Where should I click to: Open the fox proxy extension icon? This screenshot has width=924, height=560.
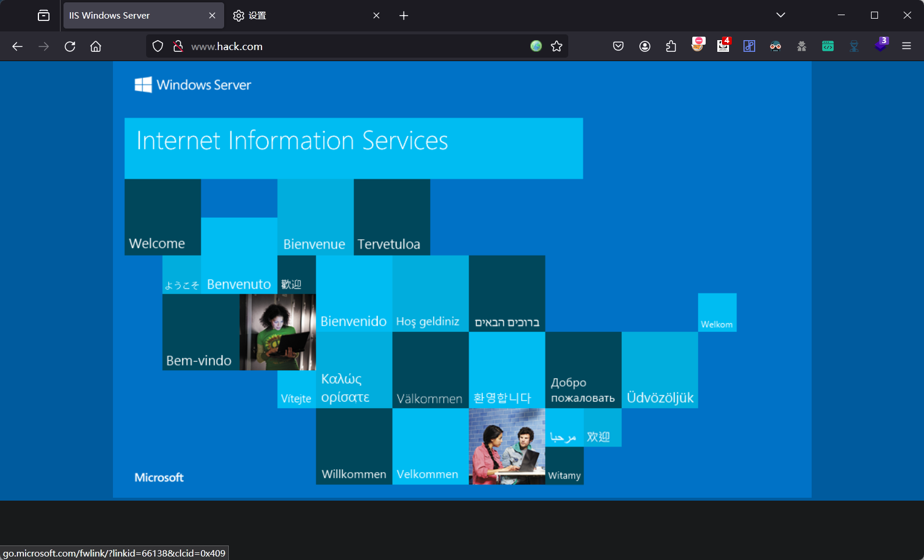[x=698, y=45]
